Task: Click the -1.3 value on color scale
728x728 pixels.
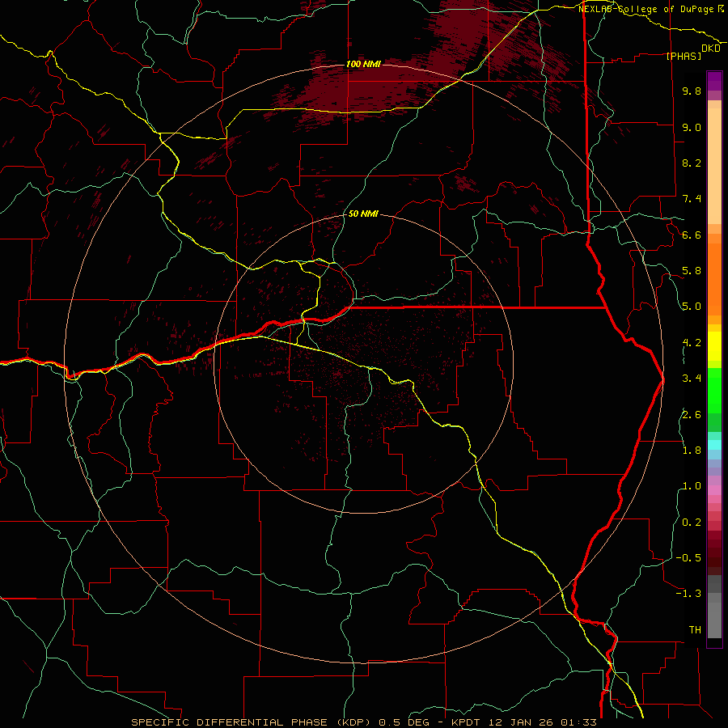Action: click(x=688, y=594)
